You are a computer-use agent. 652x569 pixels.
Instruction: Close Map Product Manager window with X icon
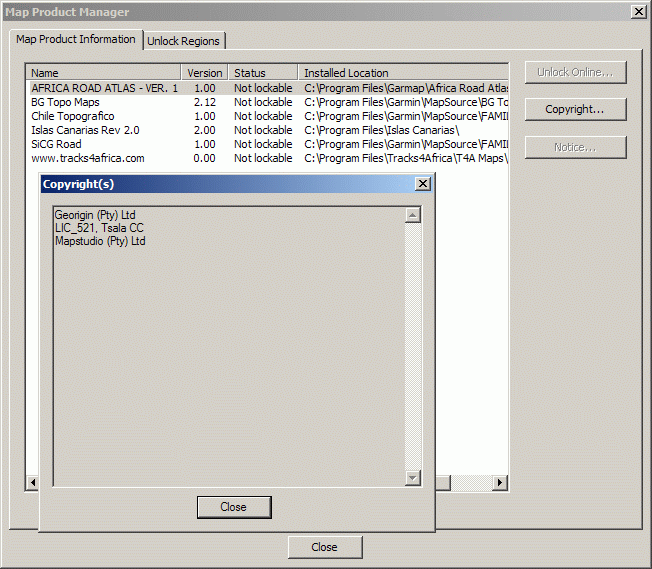pos(638,12)
